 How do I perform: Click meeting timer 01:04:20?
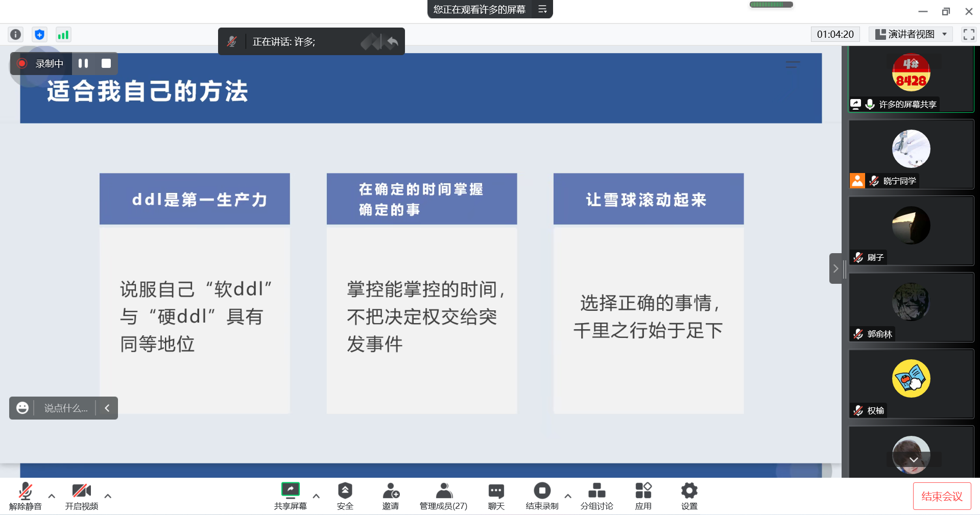(x=835, y=34)
